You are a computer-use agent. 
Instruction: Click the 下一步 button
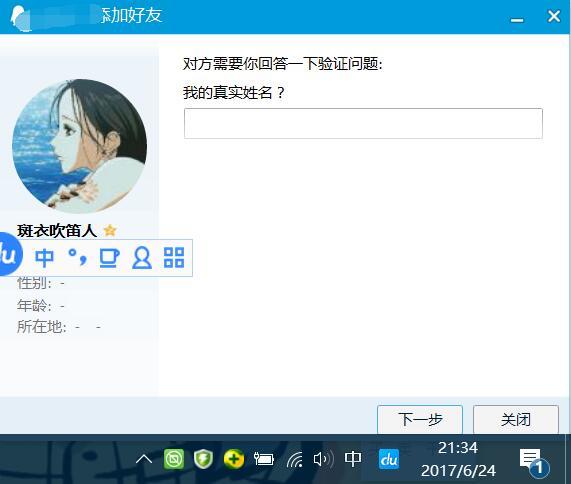pos(420,419)
